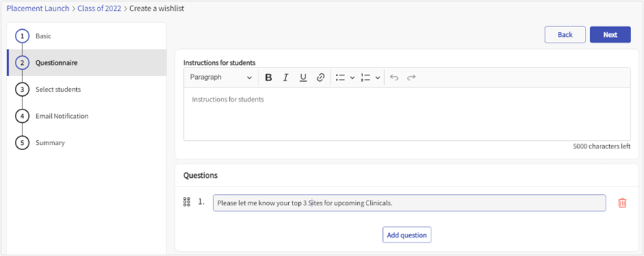
Task: Undo the last edit
Action: [x=394, y=77]
